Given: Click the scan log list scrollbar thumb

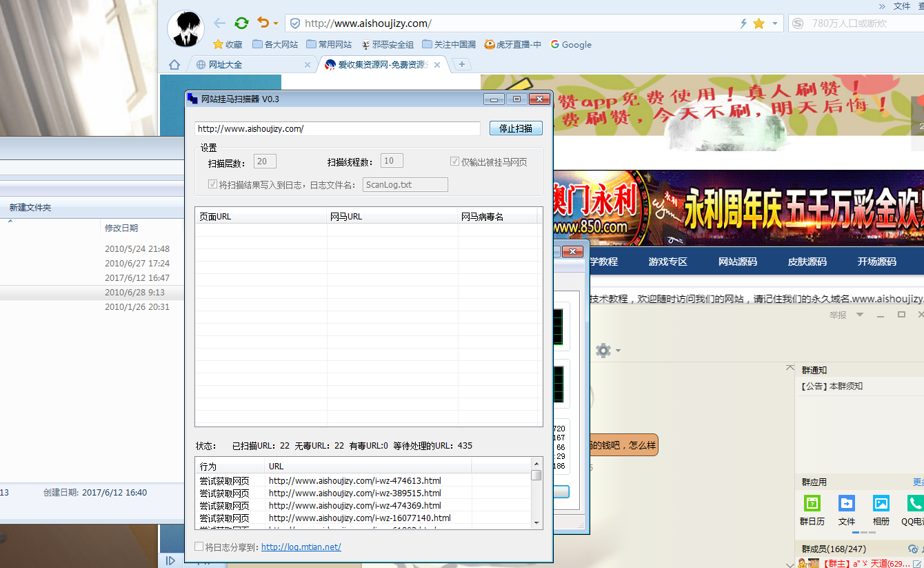Looking at the screenshot, I should pyautogui.click(x=536, y=476).
